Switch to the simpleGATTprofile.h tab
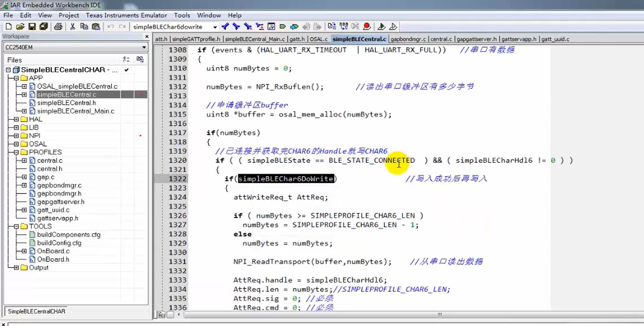The height and width of the screenshot is (326, 644). (196, 39)
